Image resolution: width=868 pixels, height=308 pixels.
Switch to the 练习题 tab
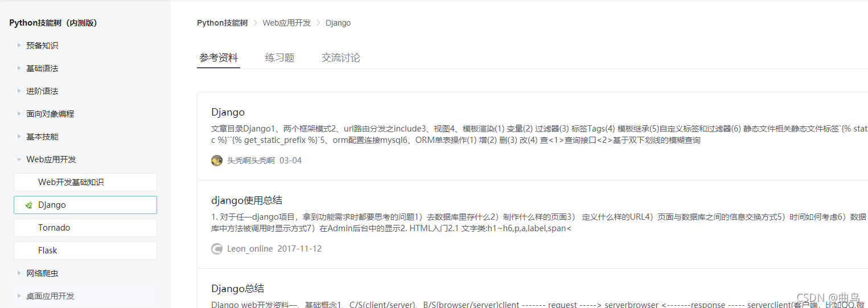(279, 58)
